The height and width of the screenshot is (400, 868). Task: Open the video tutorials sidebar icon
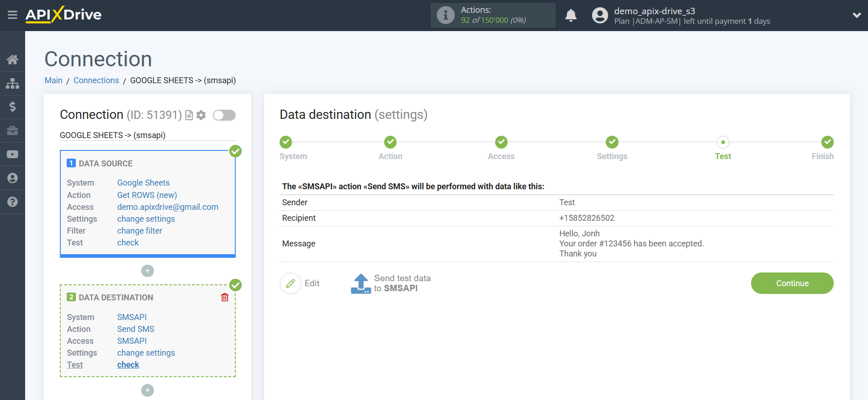click(12, 155)
